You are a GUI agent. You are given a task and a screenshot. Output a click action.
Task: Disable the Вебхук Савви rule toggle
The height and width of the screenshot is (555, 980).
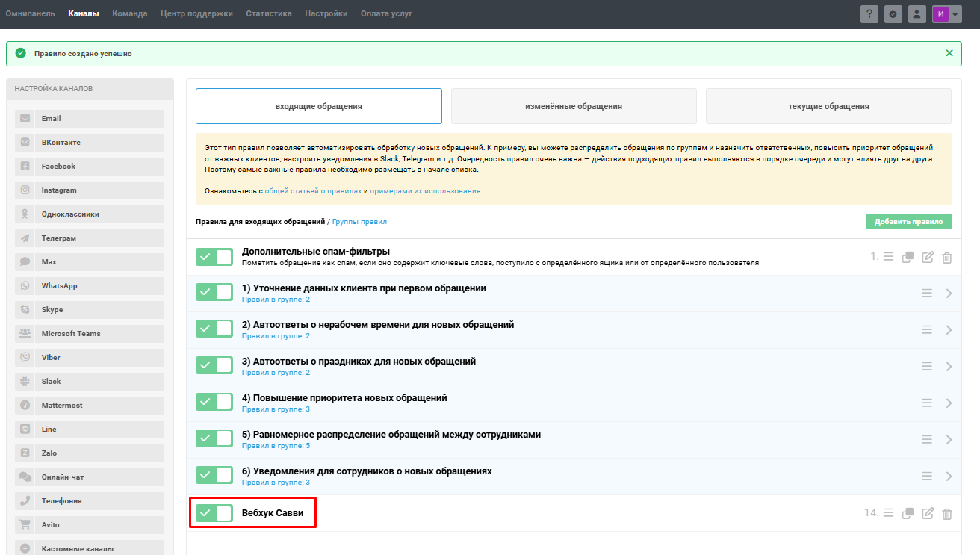pos(214,513)
